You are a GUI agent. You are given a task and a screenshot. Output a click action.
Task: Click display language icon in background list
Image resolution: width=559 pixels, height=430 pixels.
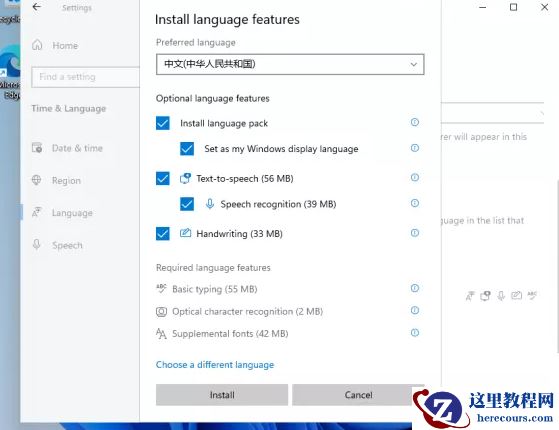(470, 296)
